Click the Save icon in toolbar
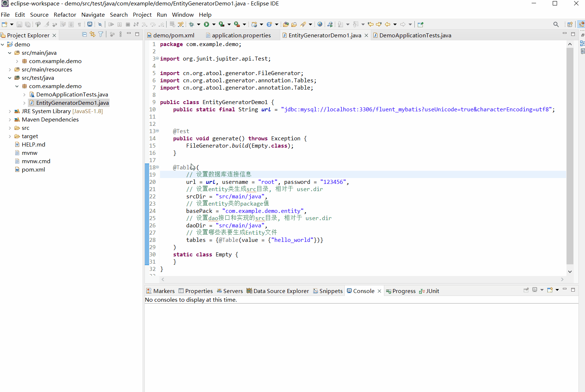Image resolution: width=585 pixels, height=392 pixels. (19, 24)
